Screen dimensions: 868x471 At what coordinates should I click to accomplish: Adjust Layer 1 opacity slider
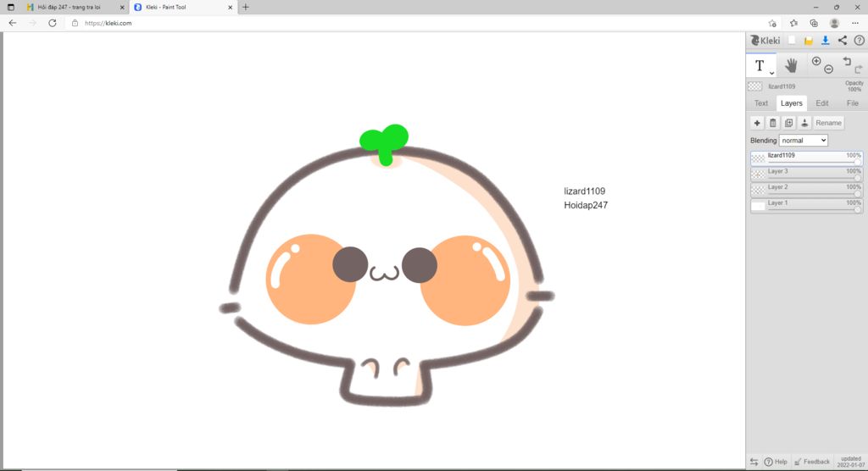click(814, 210)
